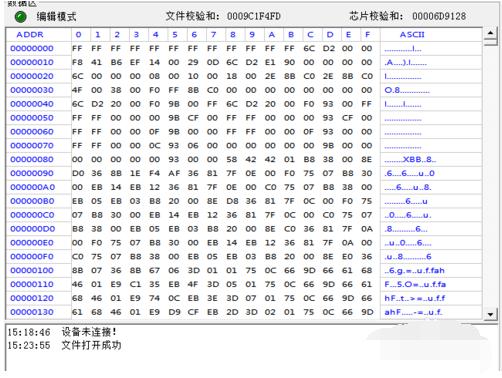Click scrollbar down arrow in hex table
Image resolution: width=502 pixels, height=378 pixels.
(490, 314)
